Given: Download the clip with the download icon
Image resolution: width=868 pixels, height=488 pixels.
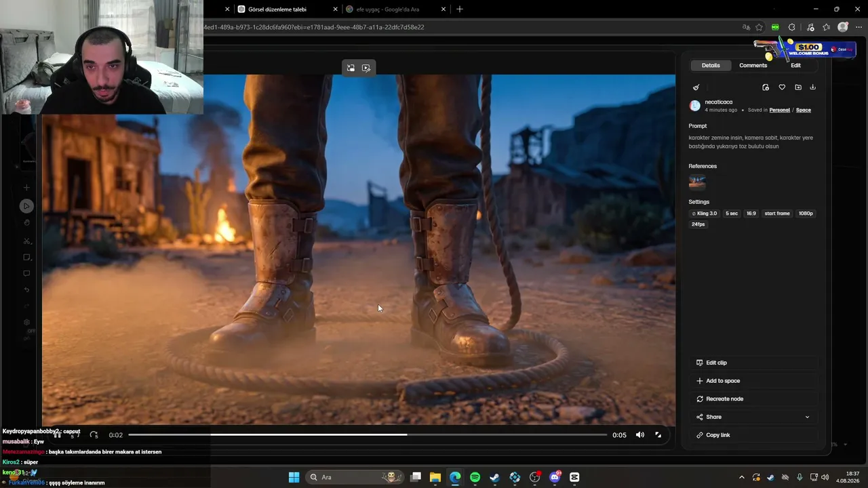Looking at the screenshot, I should click(x=813, y=87).
